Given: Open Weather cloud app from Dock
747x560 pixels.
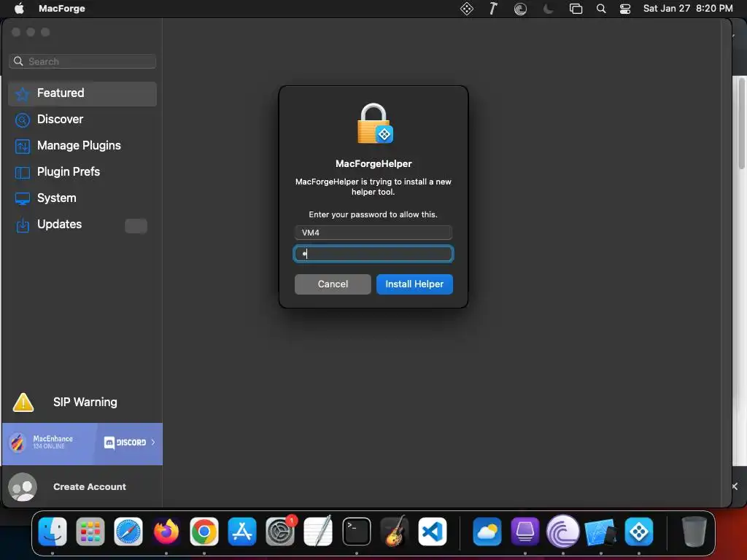Looking at the screenshot, I should (487, 532).
